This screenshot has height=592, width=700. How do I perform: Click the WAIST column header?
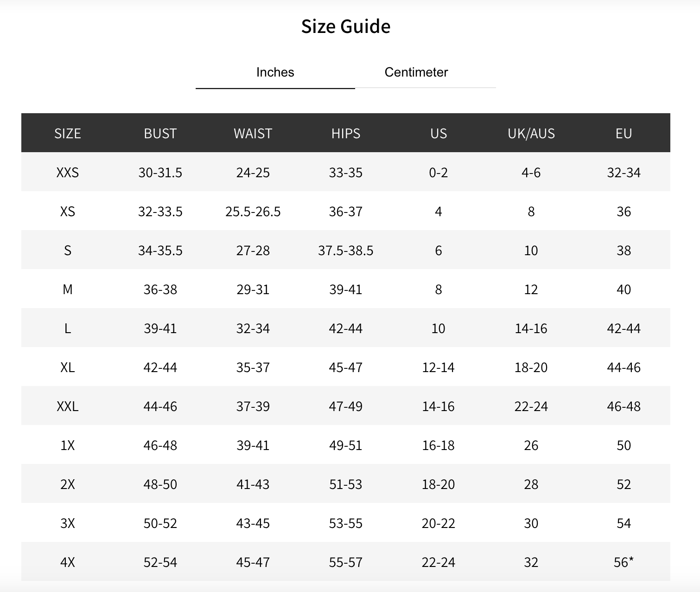tap(253, 134)
